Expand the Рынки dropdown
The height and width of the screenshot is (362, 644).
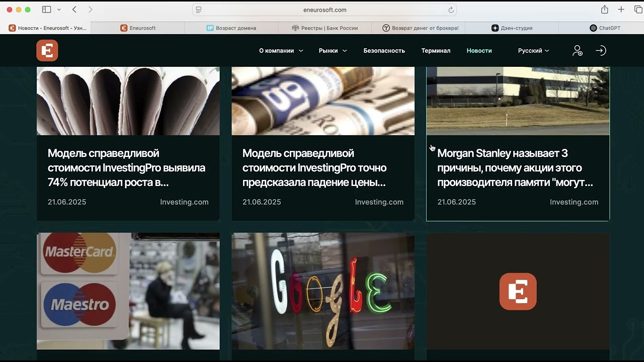point(333,51)
